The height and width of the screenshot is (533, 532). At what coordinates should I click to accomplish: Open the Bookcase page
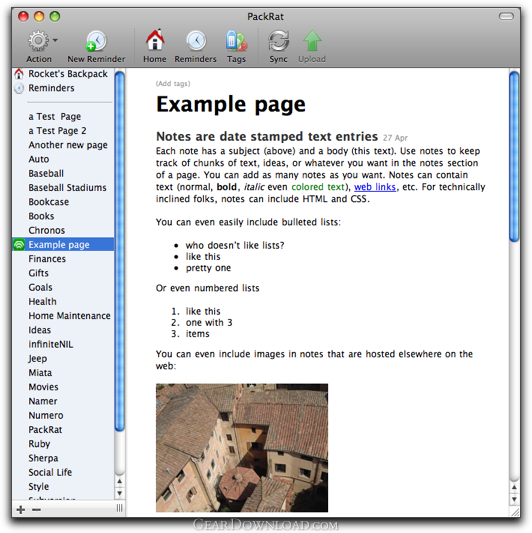pos(49,202)
